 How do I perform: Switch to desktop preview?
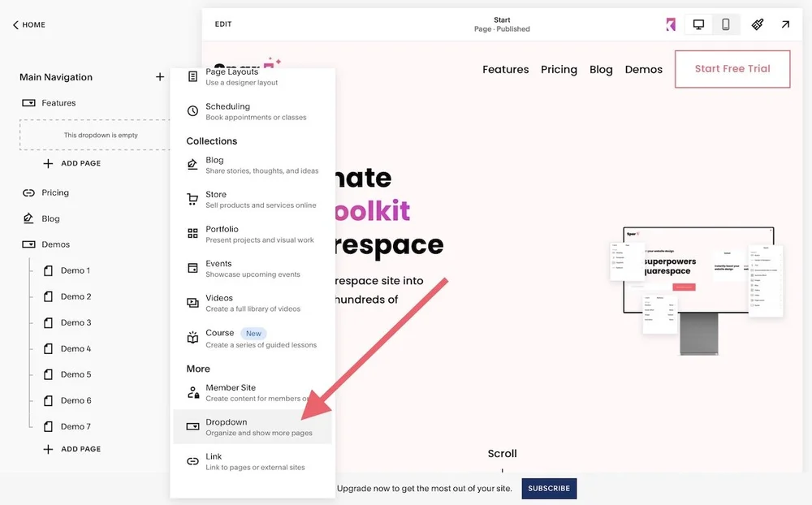pyautogui.click(x=698, y=24)
